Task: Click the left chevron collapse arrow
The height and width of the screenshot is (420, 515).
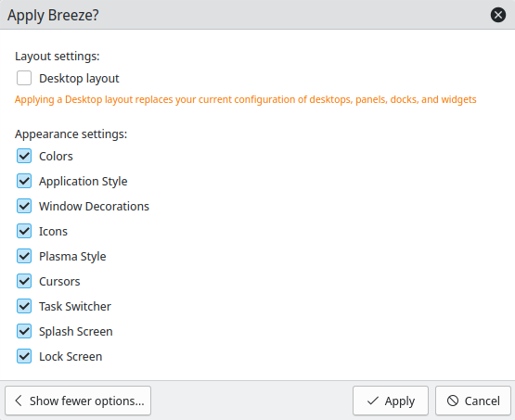Action: click(x=19, y=401)
